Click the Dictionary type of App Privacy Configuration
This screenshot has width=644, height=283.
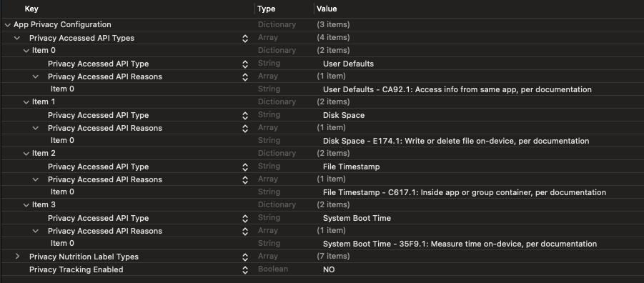(x=277, y=24)
